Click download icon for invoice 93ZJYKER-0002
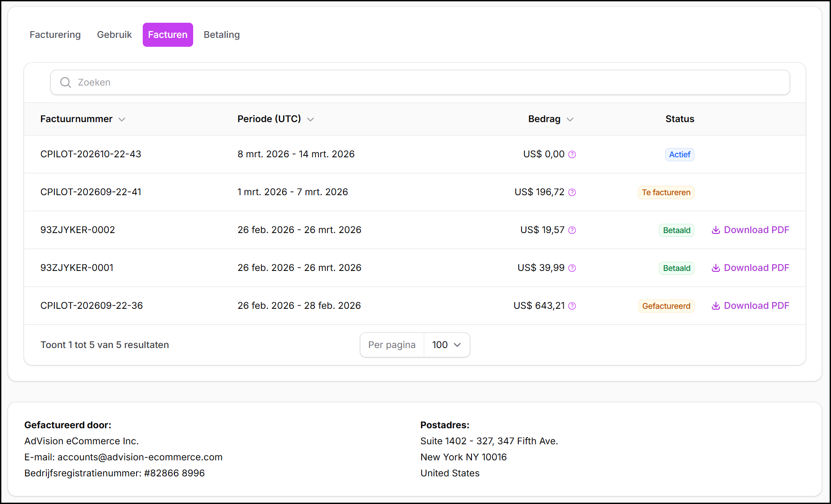 point(715,230)
